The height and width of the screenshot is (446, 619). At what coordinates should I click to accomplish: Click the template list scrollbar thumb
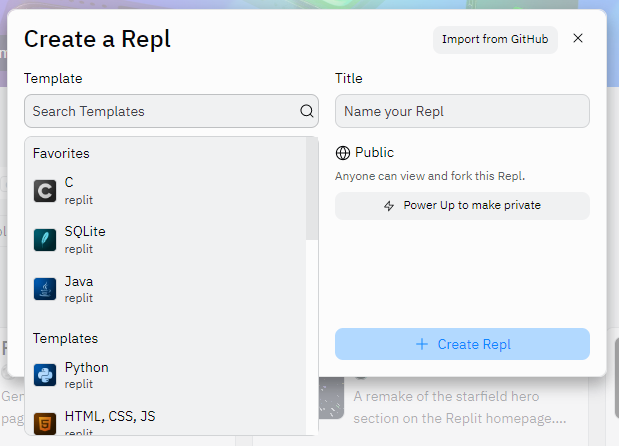pos(312,188)
